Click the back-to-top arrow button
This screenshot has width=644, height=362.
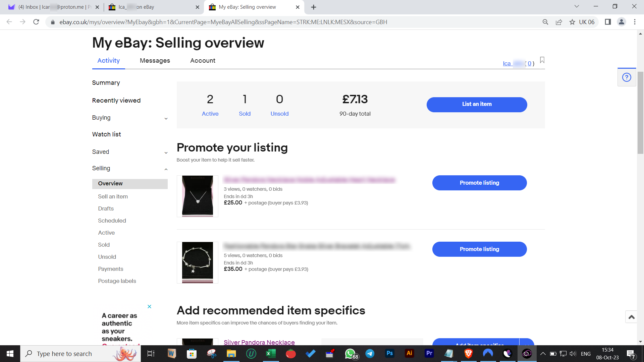(x=631, y=317)
